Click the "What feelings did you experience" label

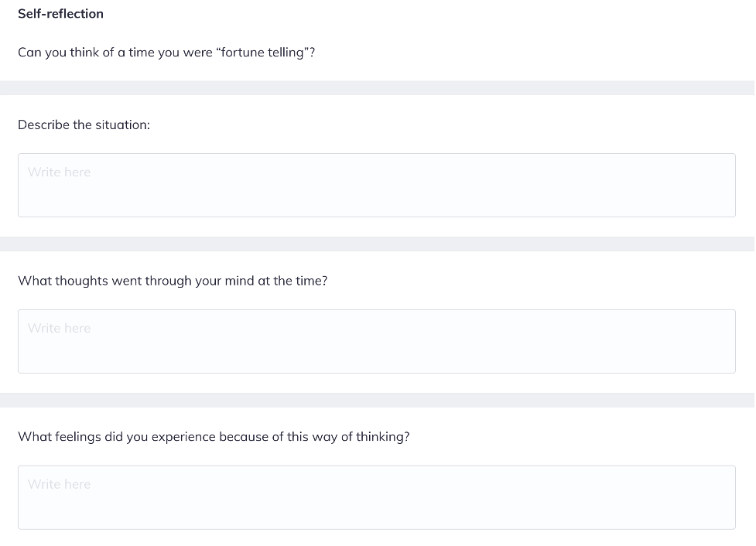pos(214,437)
